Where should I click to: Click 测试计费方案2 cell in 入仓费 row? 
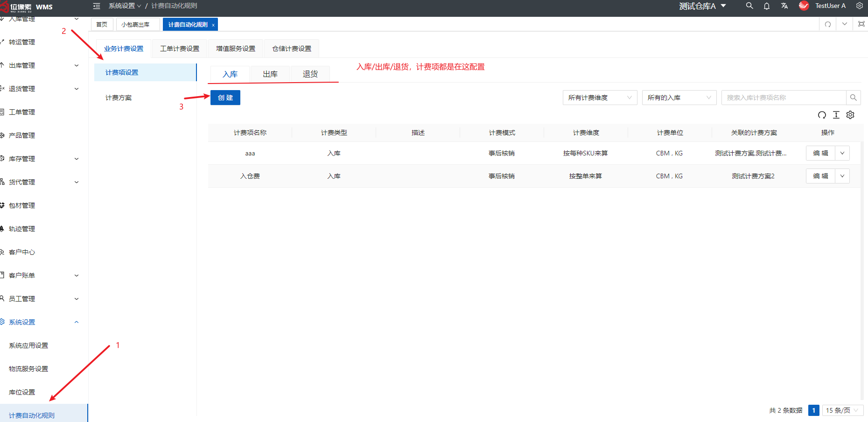coord(753,176)
